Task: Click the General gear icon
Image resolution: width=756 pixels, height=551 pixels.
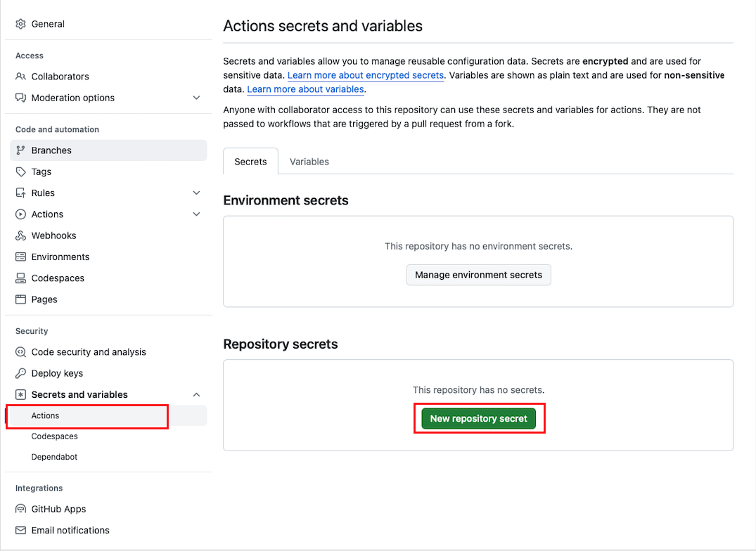Action: tap(20, 24)
